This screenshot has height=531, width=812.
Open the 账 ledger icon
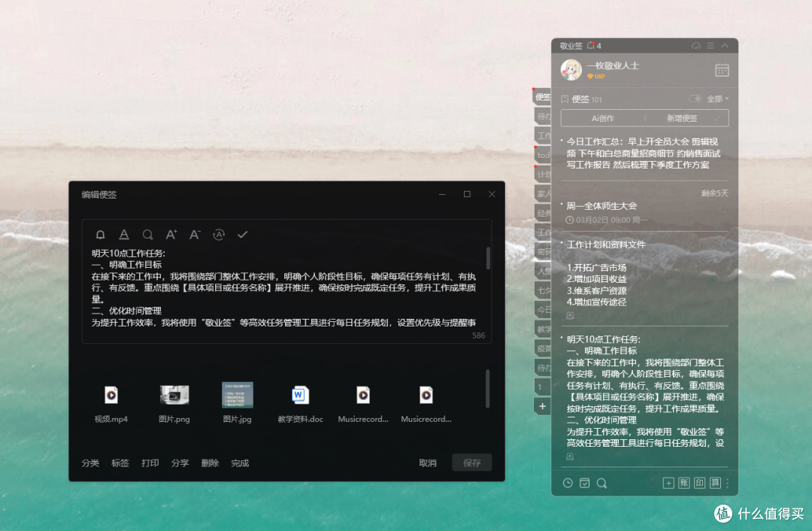(684, 483)
